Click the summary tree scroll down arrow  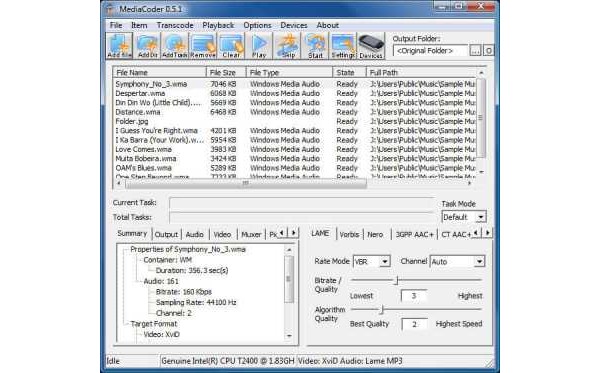(289, 336)
